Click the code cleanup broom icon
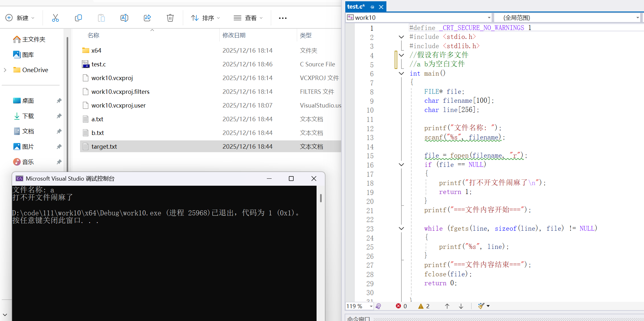Screen dimensions: 644x321 pos(481,306)
